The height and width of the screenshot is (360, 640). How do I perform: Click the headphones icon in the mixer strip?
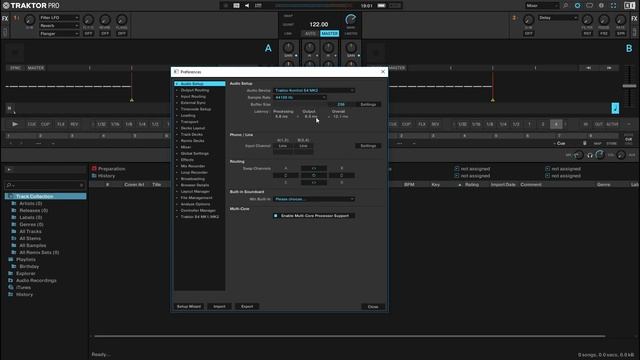(x=590, y=155)
